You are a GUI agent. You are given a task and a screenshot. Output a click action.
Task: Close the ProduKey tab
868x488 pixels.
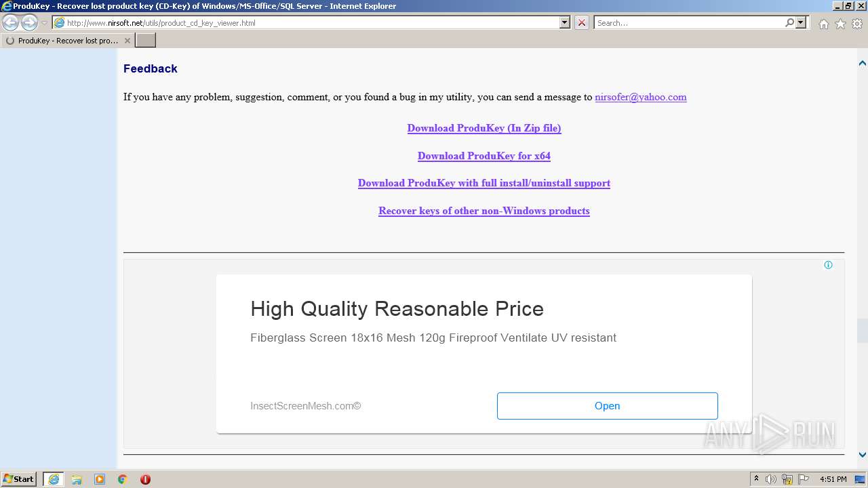click(x=127, y=41)
